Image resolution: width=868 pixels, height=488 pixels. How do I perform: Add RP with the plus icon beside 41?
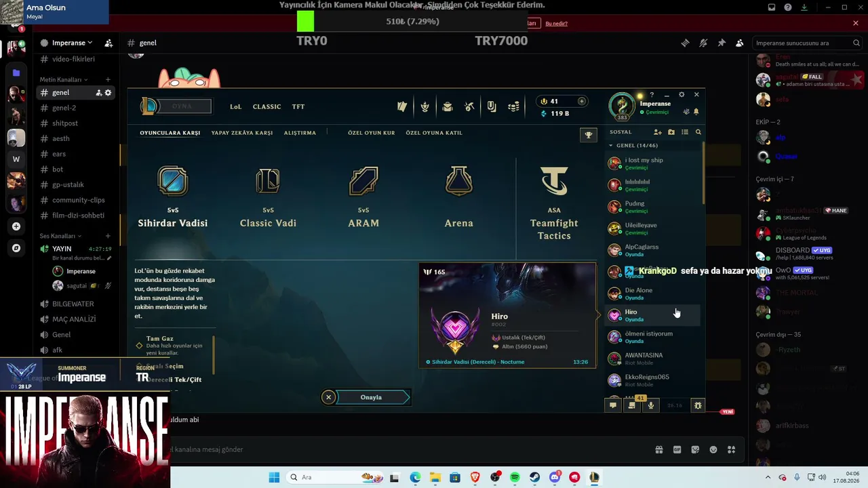[x=581, y=102]
